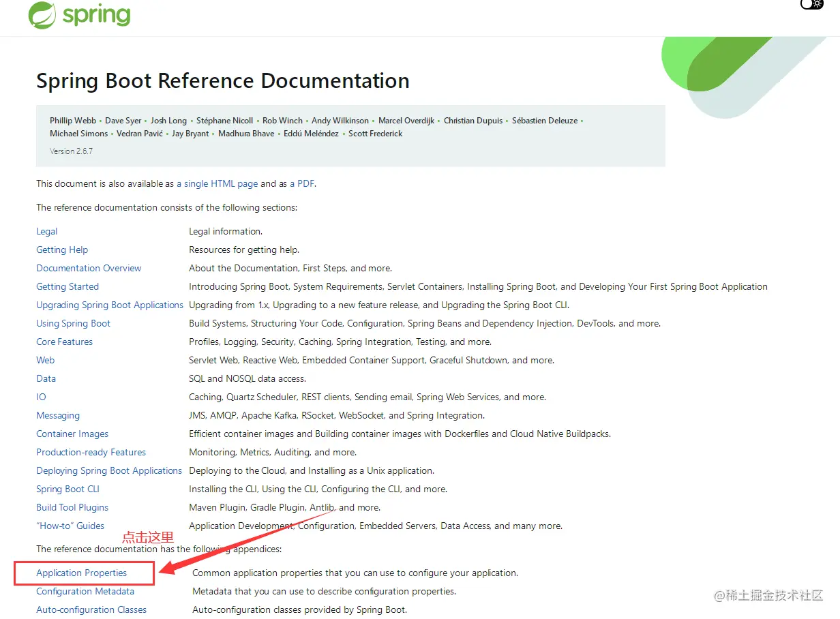Click the Spring logo in the header
840x619 pixels.
pos(79,15)
